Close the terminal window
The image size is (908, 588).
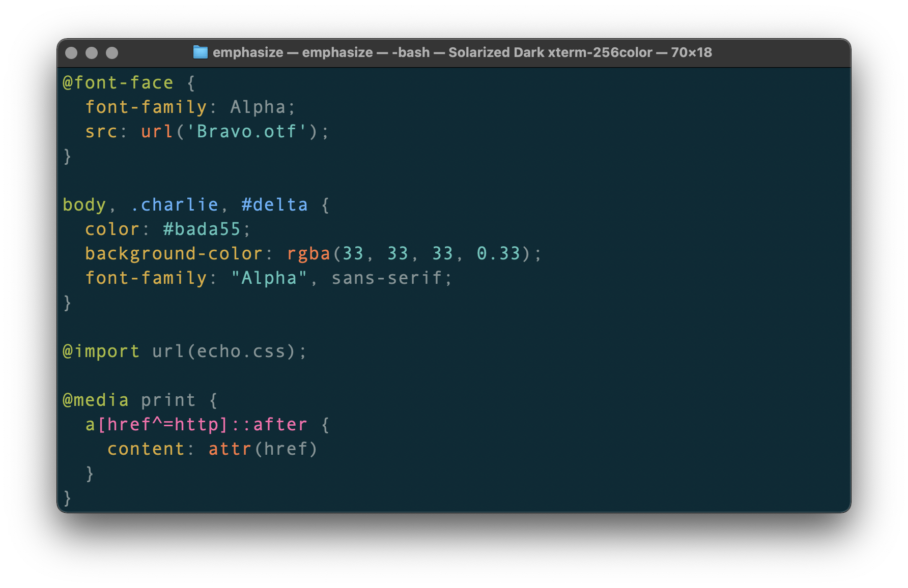click(x=72, y=53)
